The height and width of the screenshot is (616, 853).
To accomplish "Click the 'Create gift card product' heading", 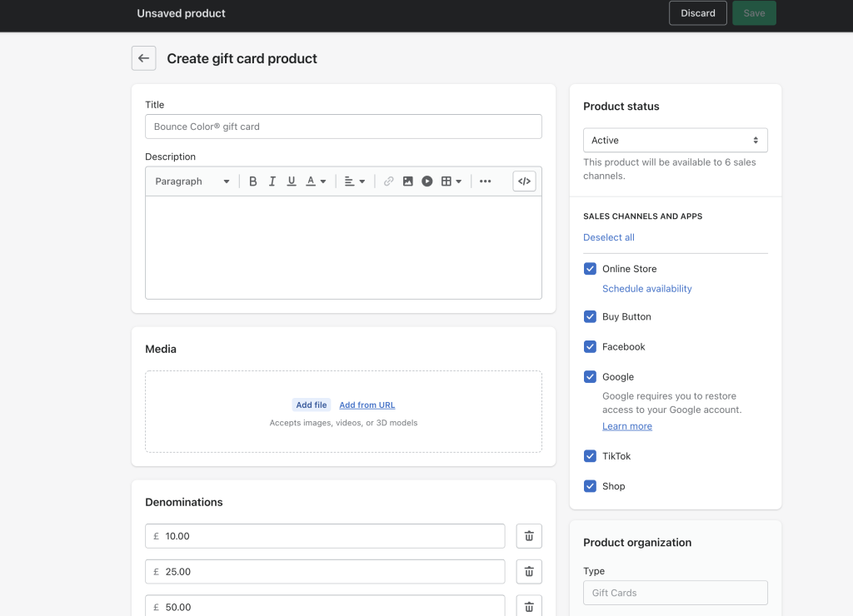I will 242,59.
